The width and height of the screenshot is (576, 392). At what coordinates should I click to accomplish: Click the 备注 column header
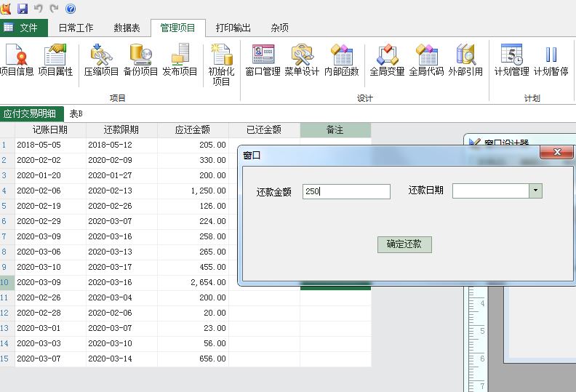335,129
